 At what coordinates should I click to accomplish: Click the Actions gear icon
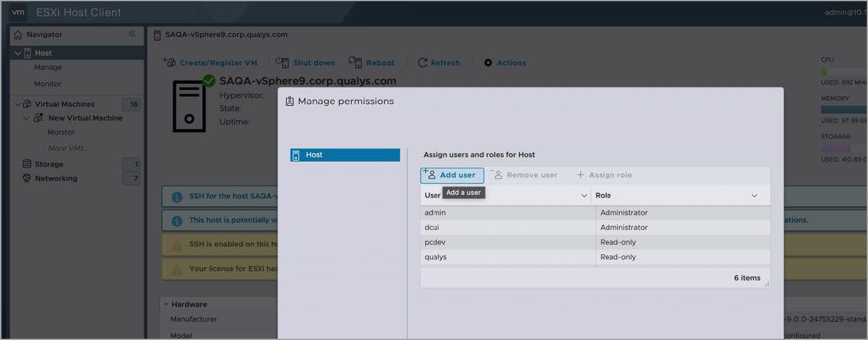(x=488, y=63)
